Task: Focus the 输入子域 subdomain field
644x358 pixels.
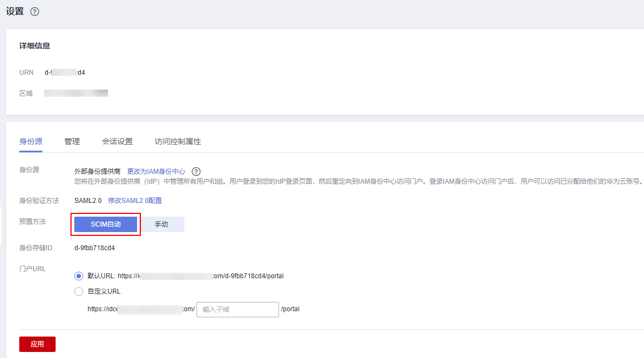Action: coord(238,310)
